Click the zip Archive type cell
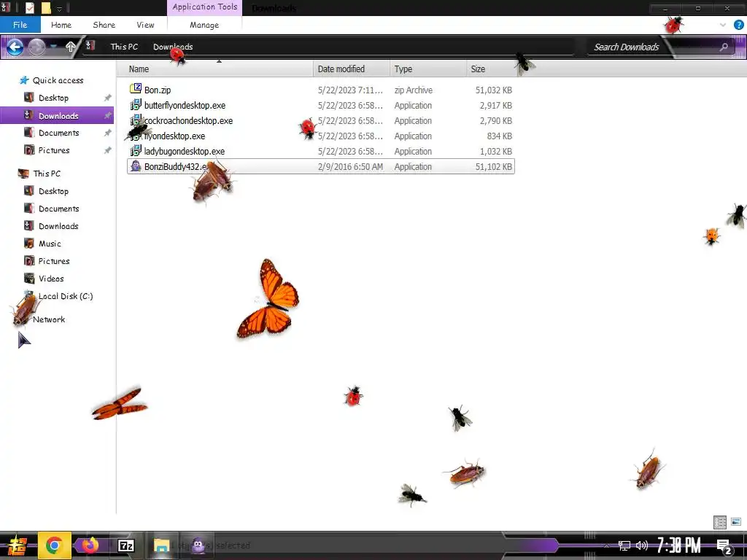 point(413,90)
